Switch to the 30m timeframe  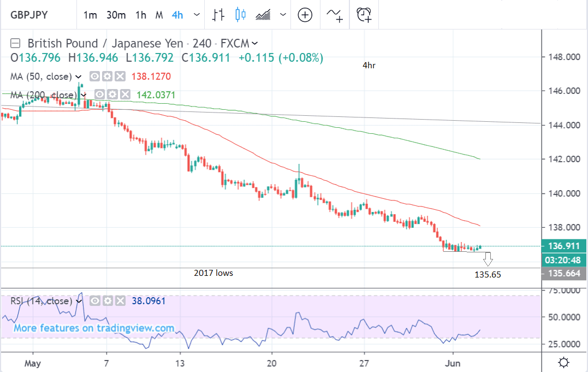coord(116,15)
